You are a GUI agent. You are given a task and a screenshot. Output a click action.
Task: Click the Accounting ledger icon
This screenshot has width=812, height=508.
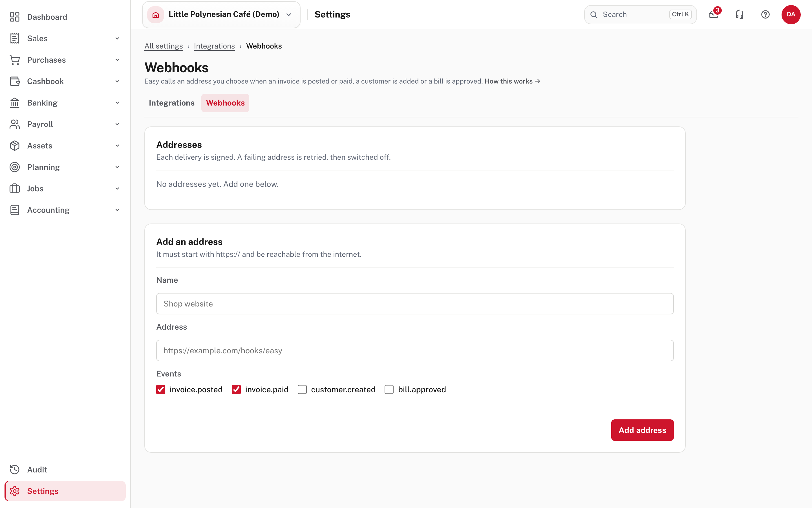[x=14, y=210]
